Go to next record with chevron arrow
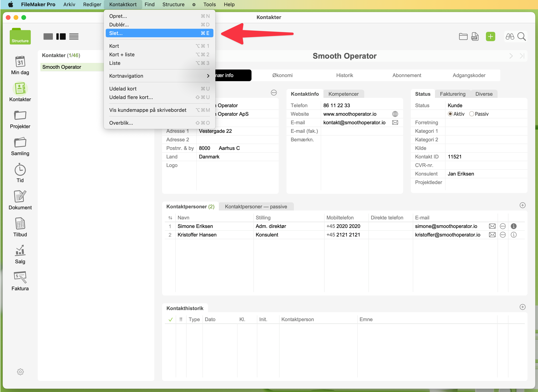Viewport: 538px width, 392px height. [511, 56]
